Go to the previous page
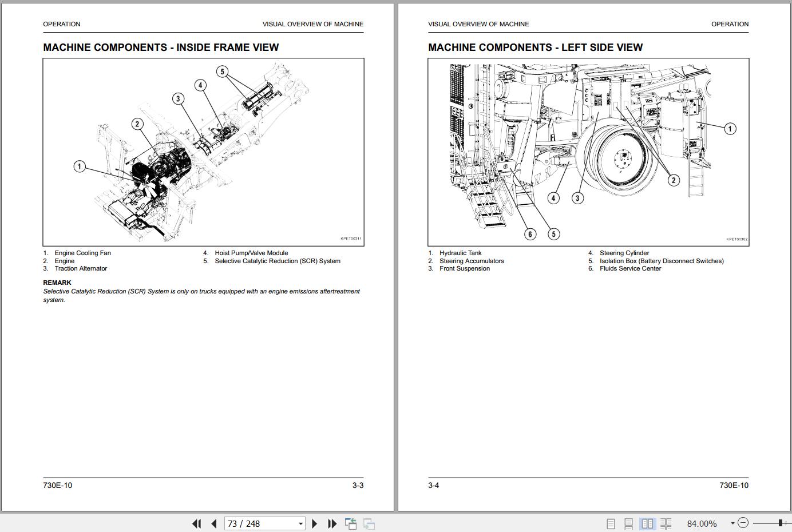 (x=214, y=523)
